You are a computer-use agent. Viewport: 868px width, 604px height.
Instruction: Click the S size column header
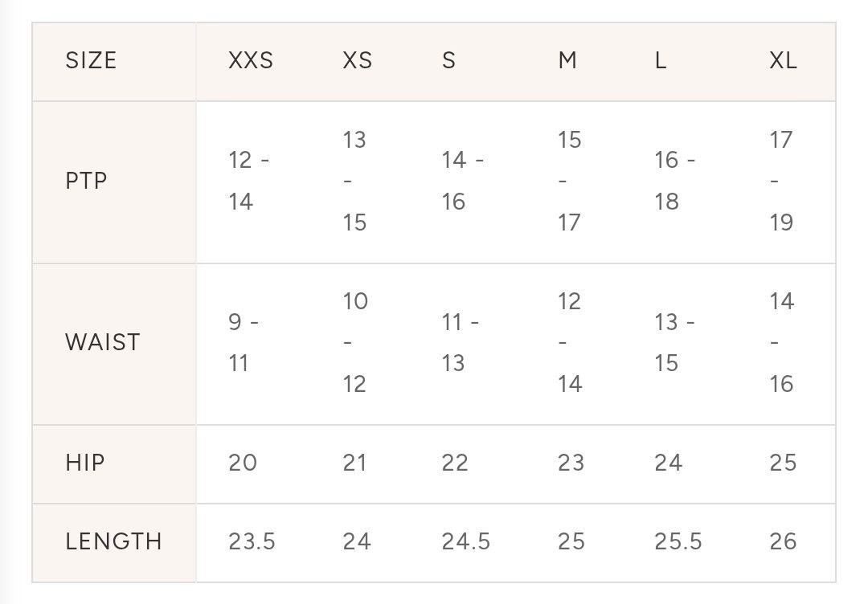pos(448,61)
